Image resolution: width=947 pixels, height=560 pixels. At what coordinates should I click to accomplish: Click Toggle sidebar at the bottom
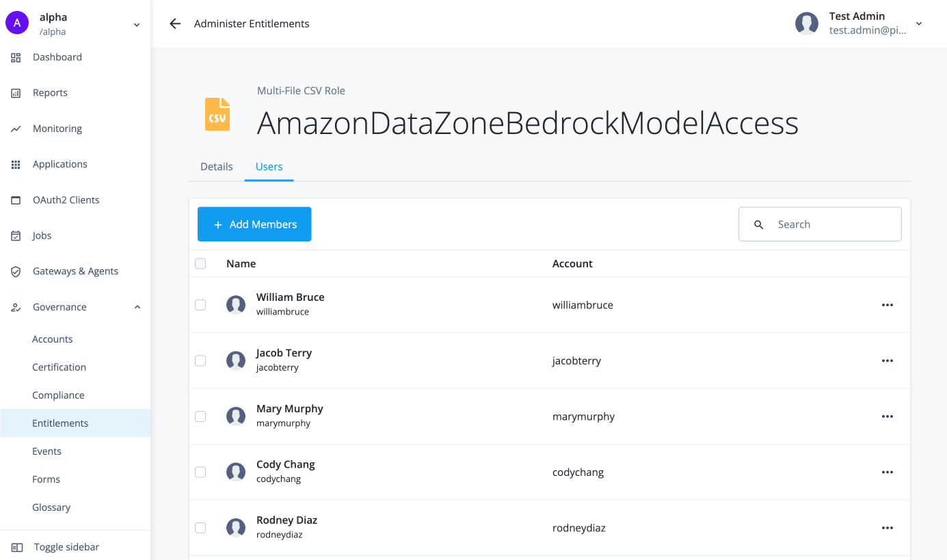coord(65,547)
